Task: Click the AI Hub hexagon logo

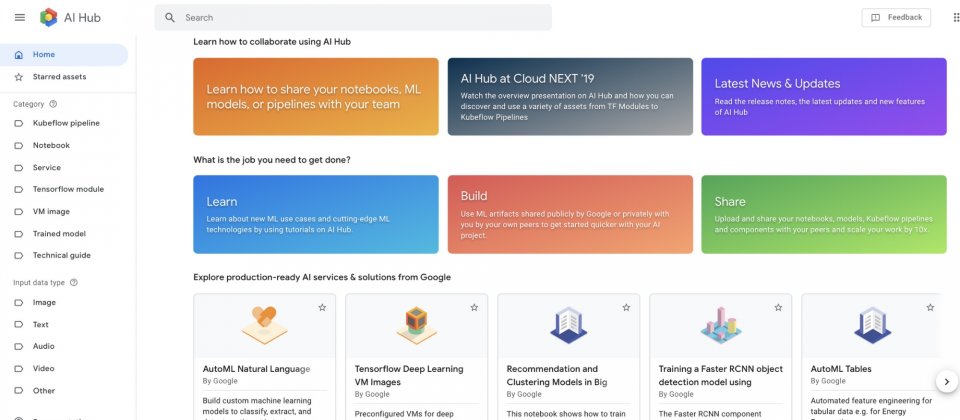Action: (x=48, y=17)
